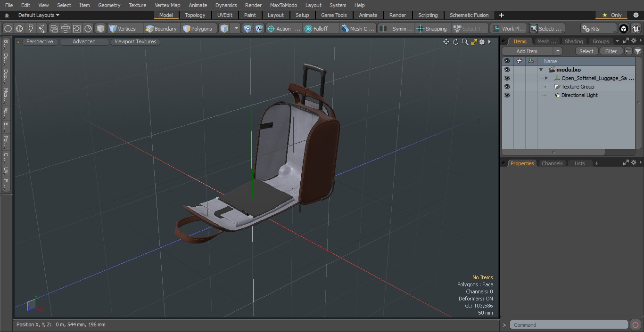Viewport: 644px width, 332px height.
Task: Open the Unity bridge cube icon
Action: click(624, 29)
